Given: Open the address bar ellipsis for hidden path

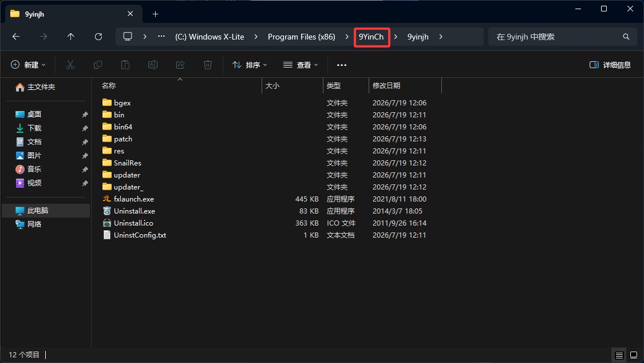Looking at the screenshot, I should pyautogui.click(x=161, y=37).
